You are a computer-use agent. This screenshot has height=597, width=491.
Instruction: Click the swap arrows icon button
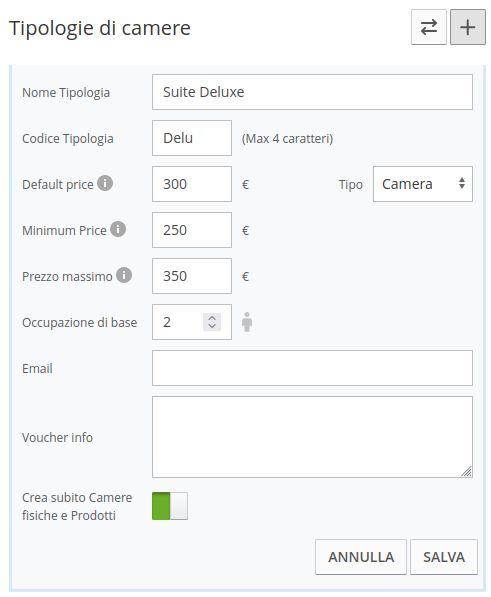click(429, 27)
